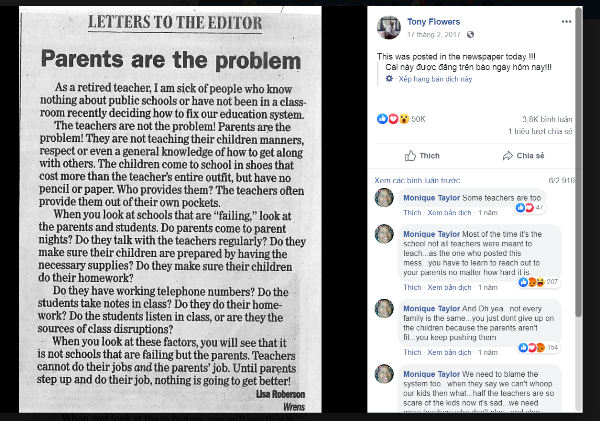Click Thích under the first comment
Image resolution: width=600 pixels, height=421 pixels.
(x=411, y=212)
